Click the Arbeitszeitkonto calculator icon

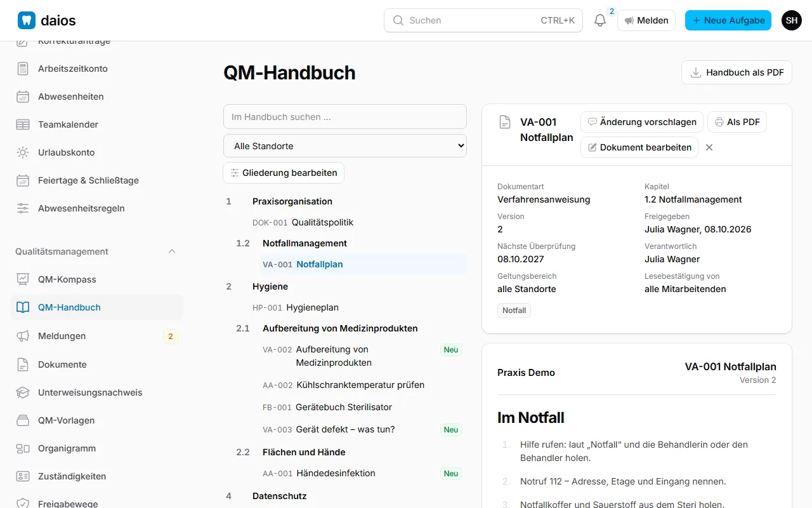(23, 69)
